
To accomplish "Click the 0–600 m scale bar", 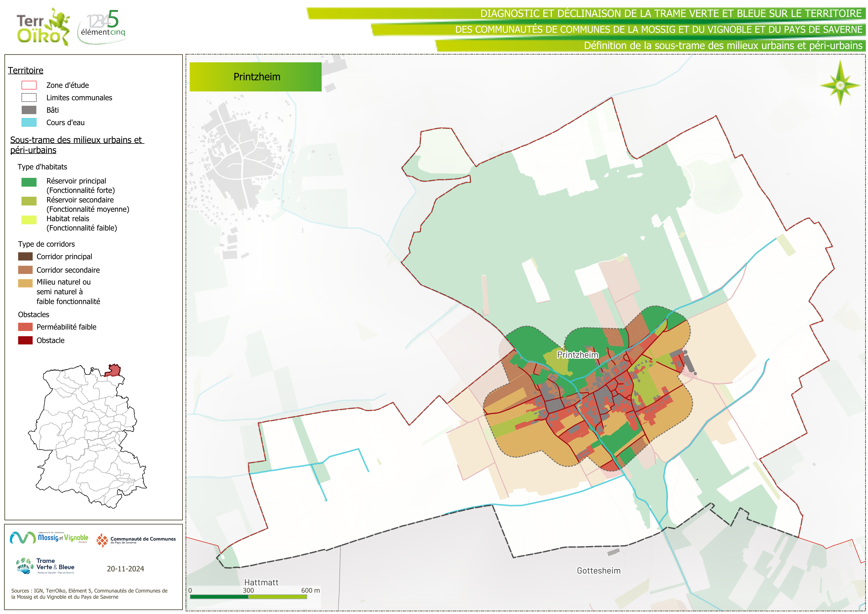I will (248, 597).
